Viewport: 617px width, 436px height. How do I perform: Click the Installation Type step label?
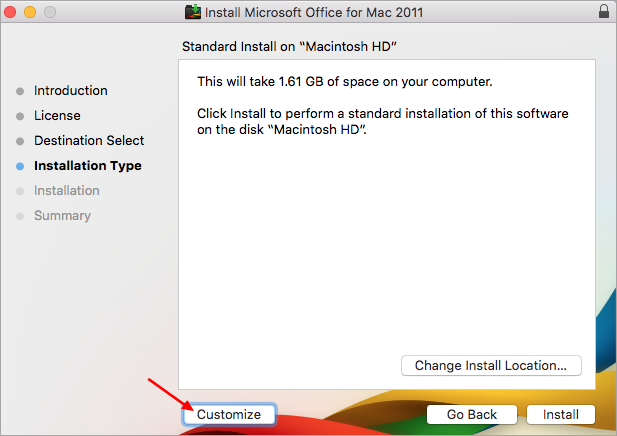pos(88,166)
